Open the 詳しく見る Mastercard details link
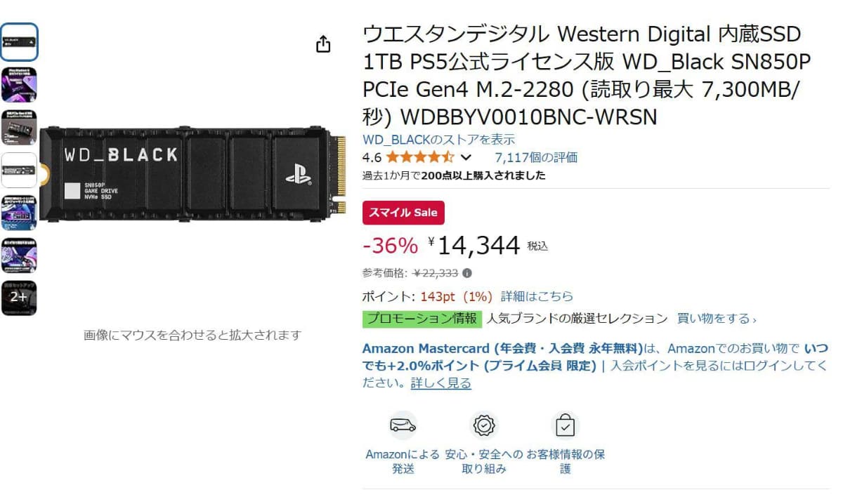Viewport: 843px width, 504px height. coord(440,383)
